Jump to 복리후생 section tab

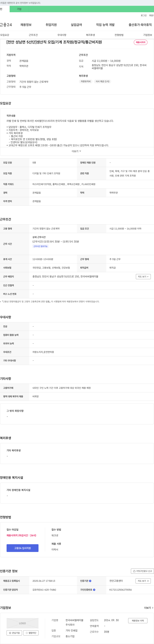tap(90, 35)
